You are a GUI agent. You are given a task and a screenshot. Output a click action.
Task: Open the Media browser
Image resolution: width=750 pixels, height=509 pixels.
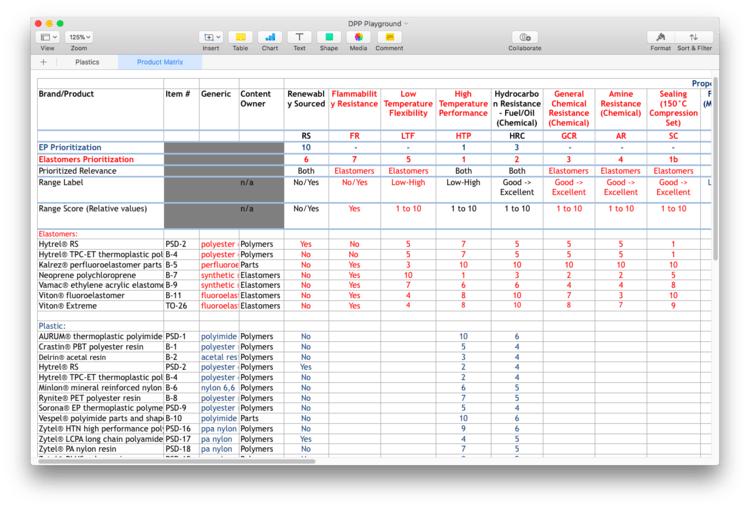tap(358, 37)
